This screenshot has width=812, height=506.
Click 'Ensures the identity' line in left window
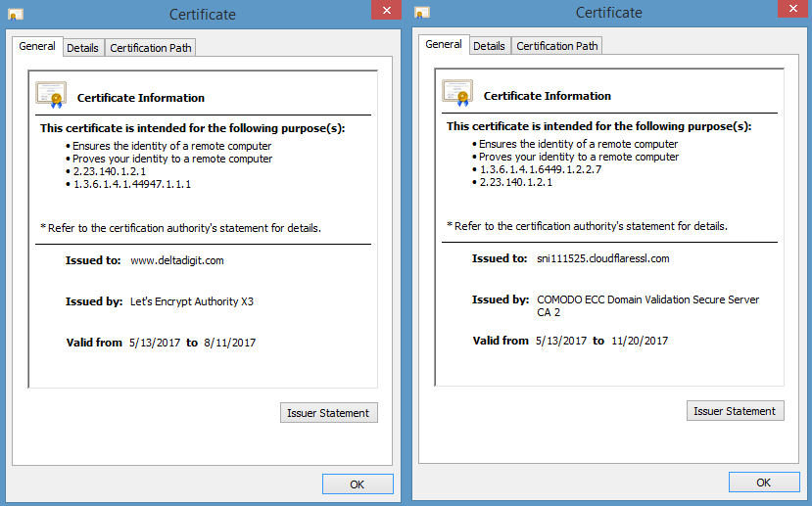pos(172,146)
